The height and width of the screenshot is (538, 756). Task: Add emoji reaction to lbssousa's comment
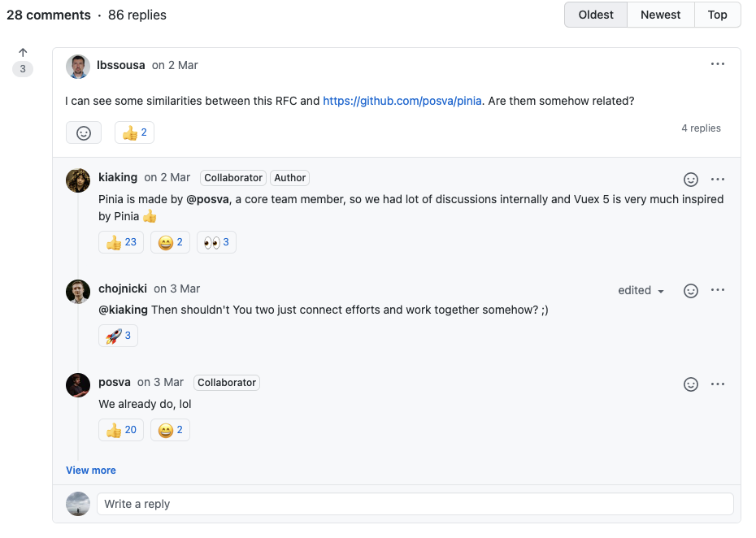[84, 132]
